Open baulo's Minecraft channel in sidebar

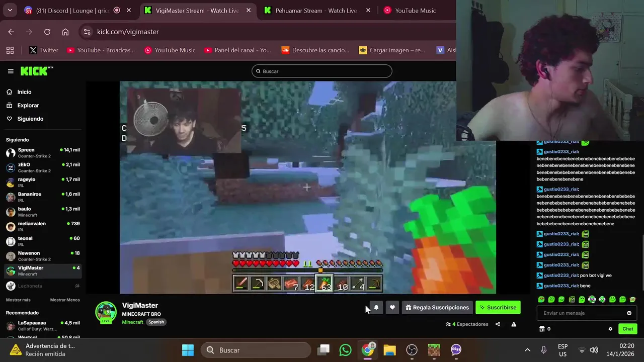[x=43, y=212]
